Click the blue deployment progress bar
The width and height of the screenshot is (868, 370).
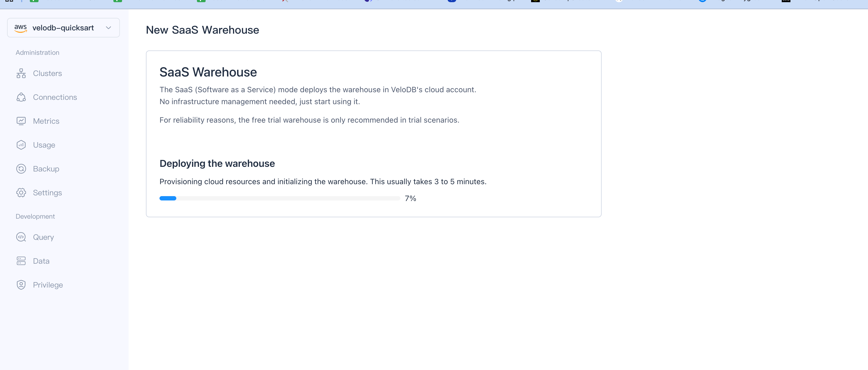point(168,199)
